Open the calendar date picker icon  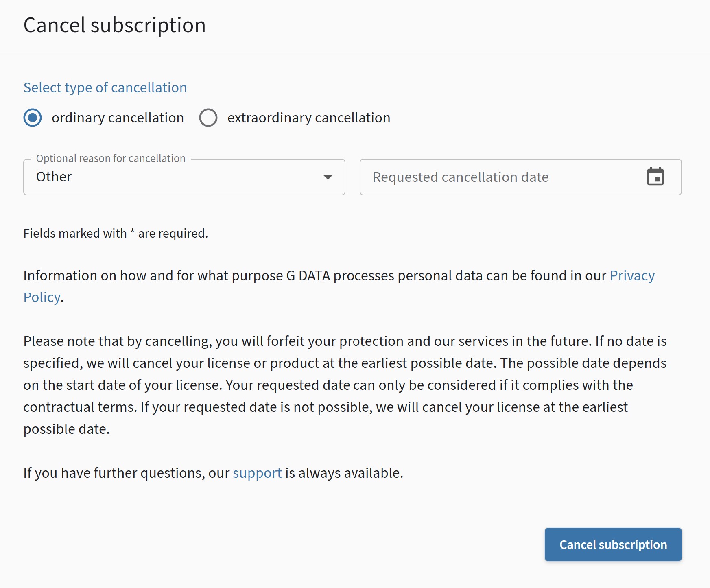click(655, 177)
